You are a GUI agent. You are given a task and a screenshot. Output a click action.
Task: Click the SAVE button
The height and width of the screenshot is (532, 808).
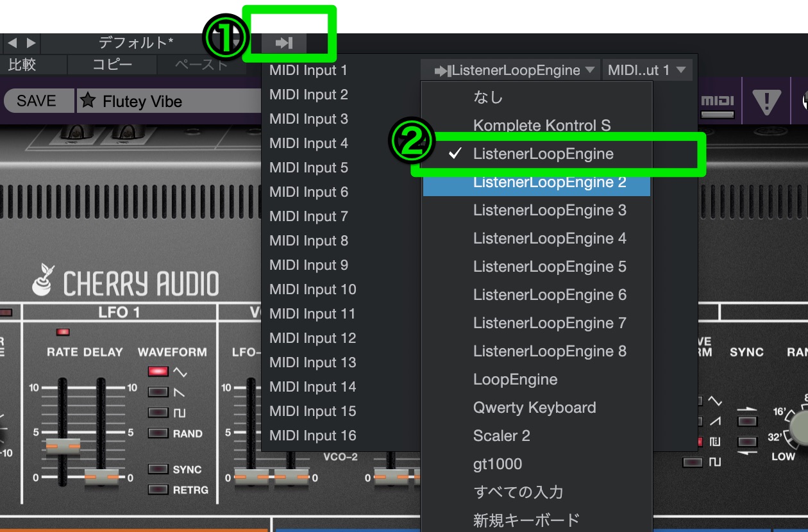[x=37, y=101]
